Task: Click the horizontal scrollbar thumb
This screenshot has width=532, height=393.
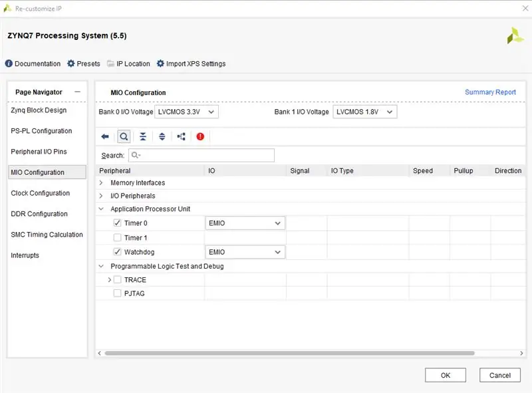Action: coord(289,353)
